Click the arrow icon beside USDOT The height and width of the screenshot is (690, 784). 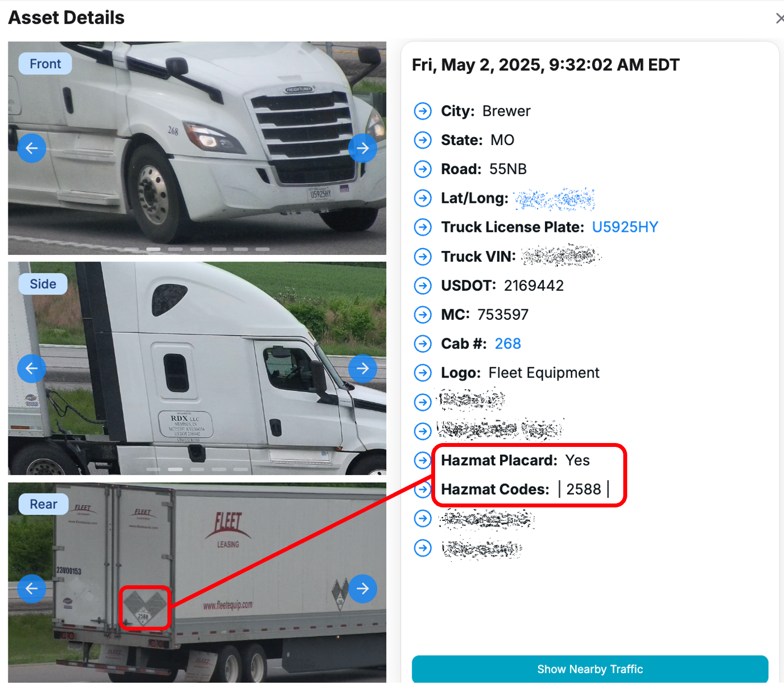(423, 286)
